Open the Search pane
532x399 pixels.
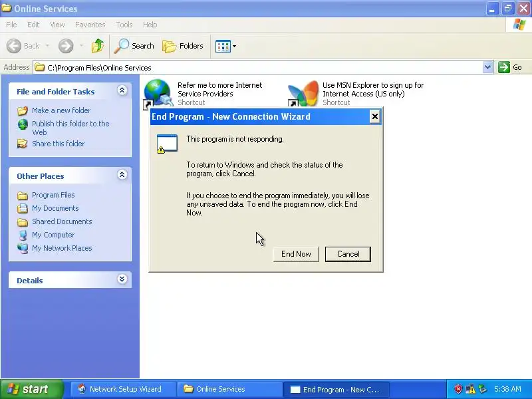[134, 46]
